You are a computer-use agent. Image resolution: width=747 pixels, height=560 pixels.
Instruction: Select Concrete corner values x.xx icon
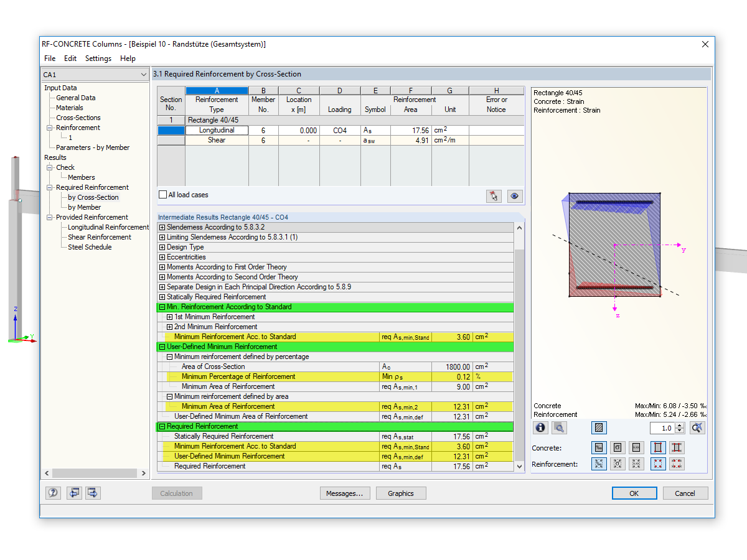[x=677, y=447]
